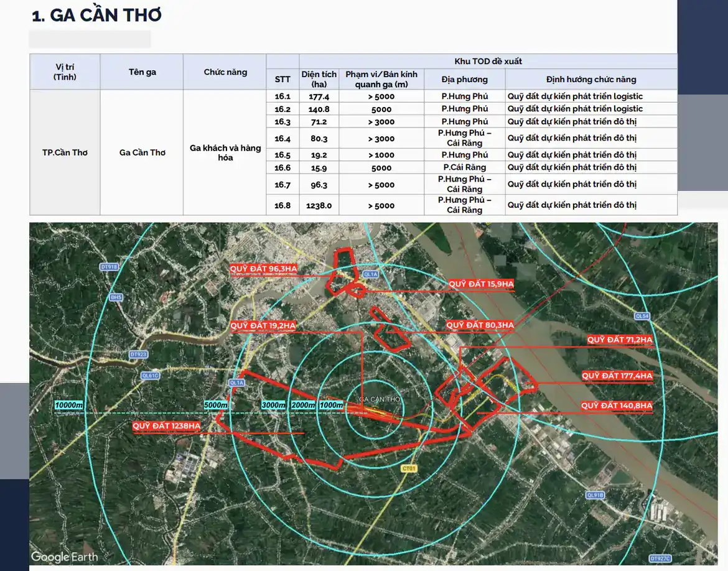Click the "Chức năng" column header
Image resolution: width=728 pixels, height=571 pixels.
click(225, 72)
